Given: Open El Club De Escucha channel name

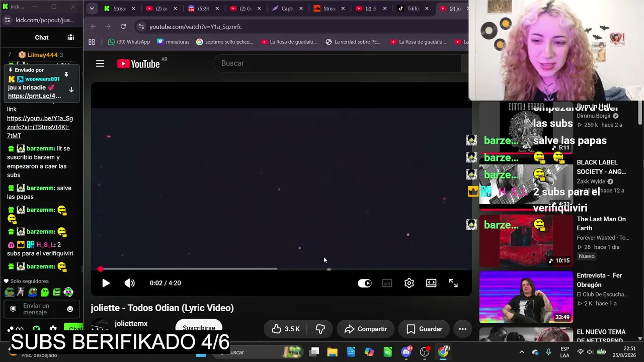Looking at the screenshot, I should pyautogui.click(x=602, y=294).
